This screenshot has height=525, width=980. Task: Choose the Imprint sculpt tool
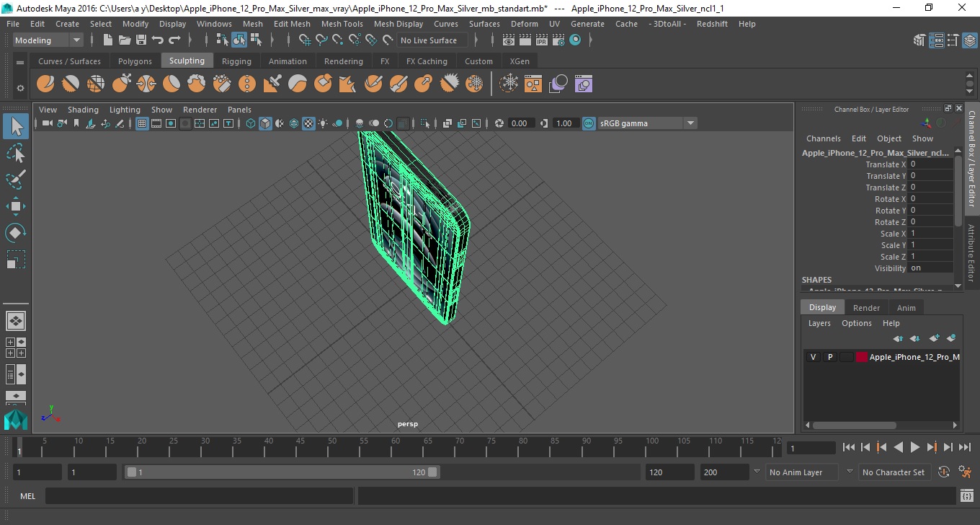pos(272,84)
